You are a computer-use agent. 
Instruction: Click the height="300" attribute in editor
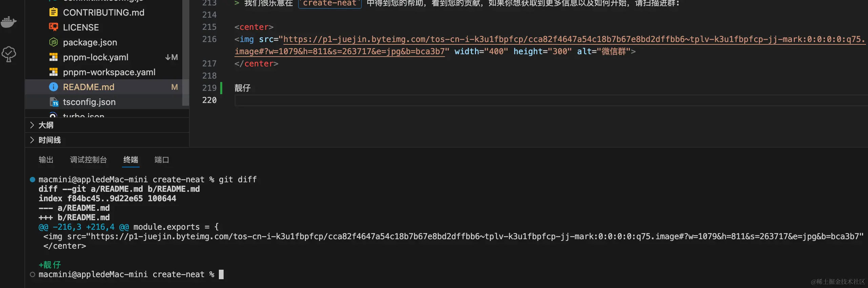(542, 52)
